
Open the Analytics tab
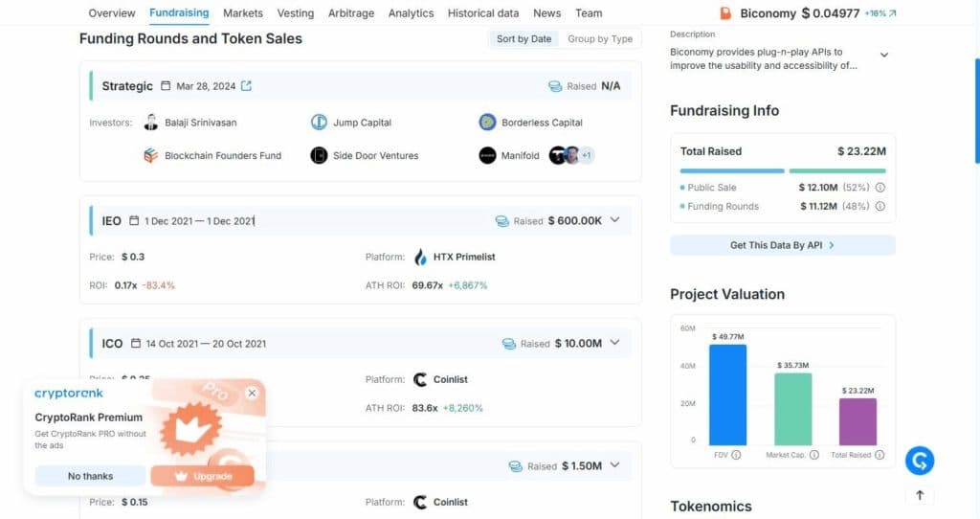pyautogui.click(x=411, y=13)
